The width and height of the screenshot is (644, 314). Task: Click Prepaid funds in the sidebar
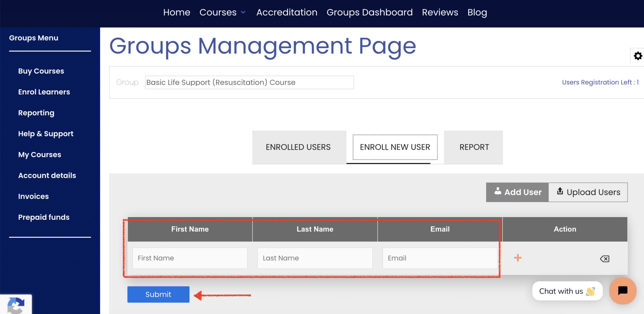[44, 217]
